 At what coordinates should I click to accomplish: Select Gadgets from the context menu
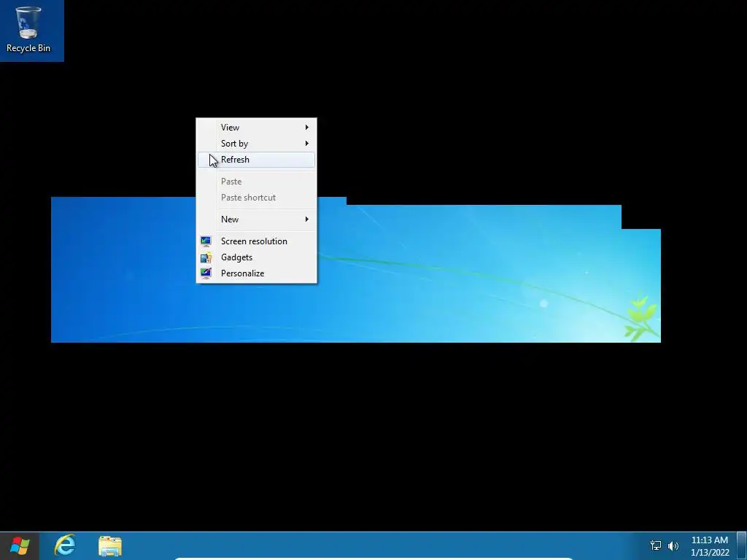tap(256, 257)
